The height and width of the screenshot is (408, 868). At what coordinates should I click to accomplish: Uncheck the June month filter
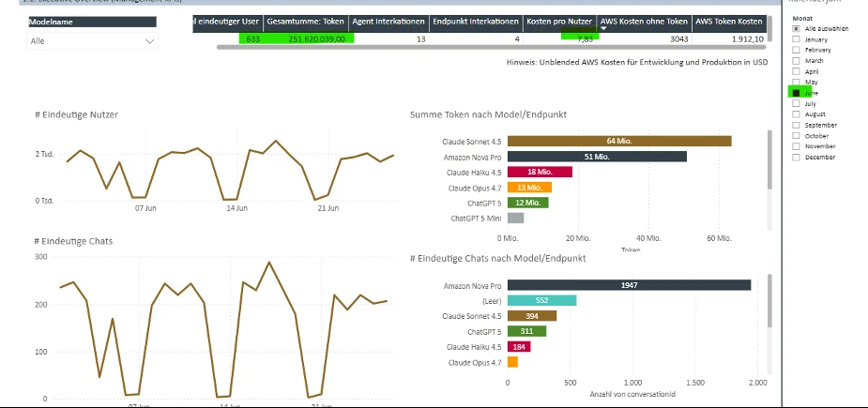click(796, 93)
